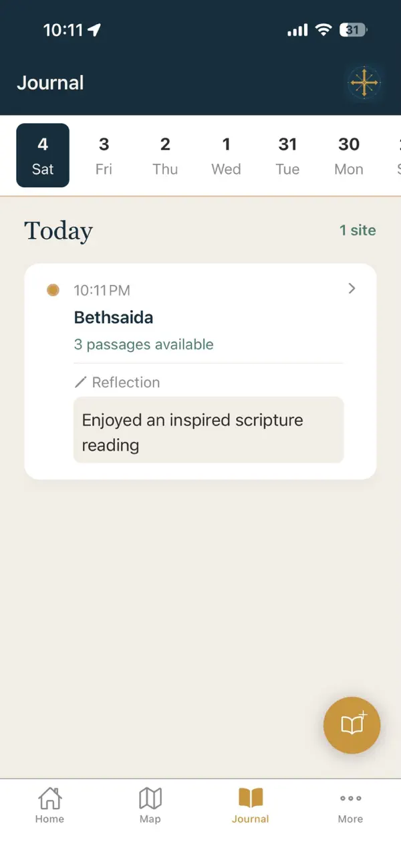
Task: Tap the pencil icon next to Reflection
Action: coord(80,382)
